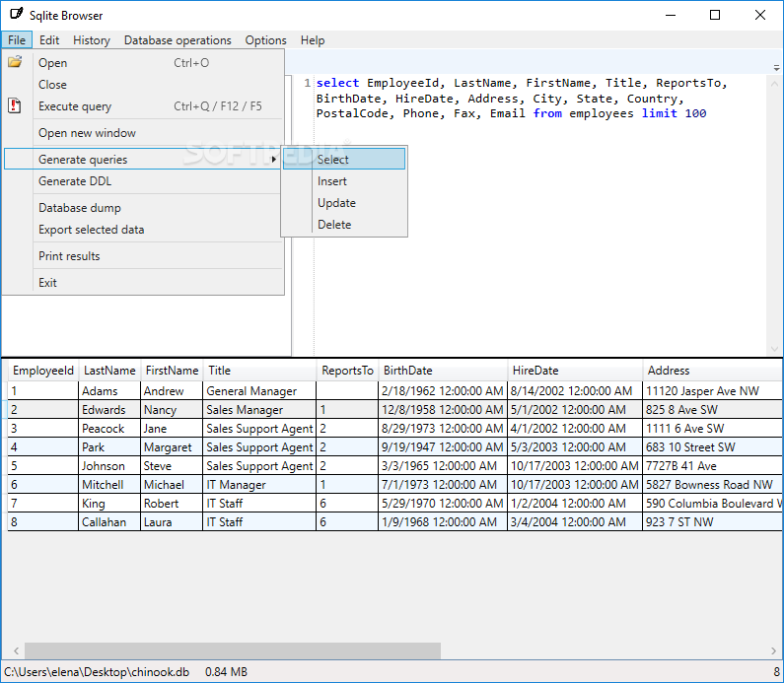Select the cell "King"

click(x=109, y=503)
